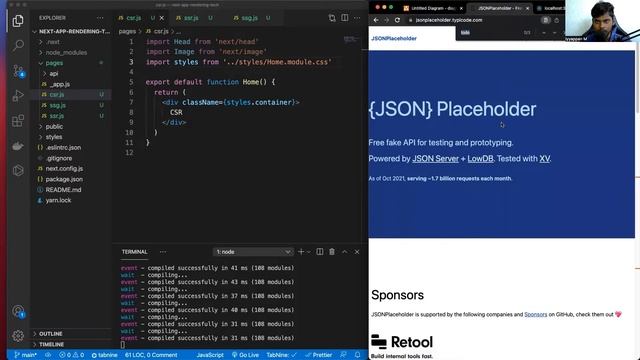Image resolution: width=640 pixels, height=360 pixels.
Task: Maximize the terminal panel with caret
Action: tap(344, 252)
